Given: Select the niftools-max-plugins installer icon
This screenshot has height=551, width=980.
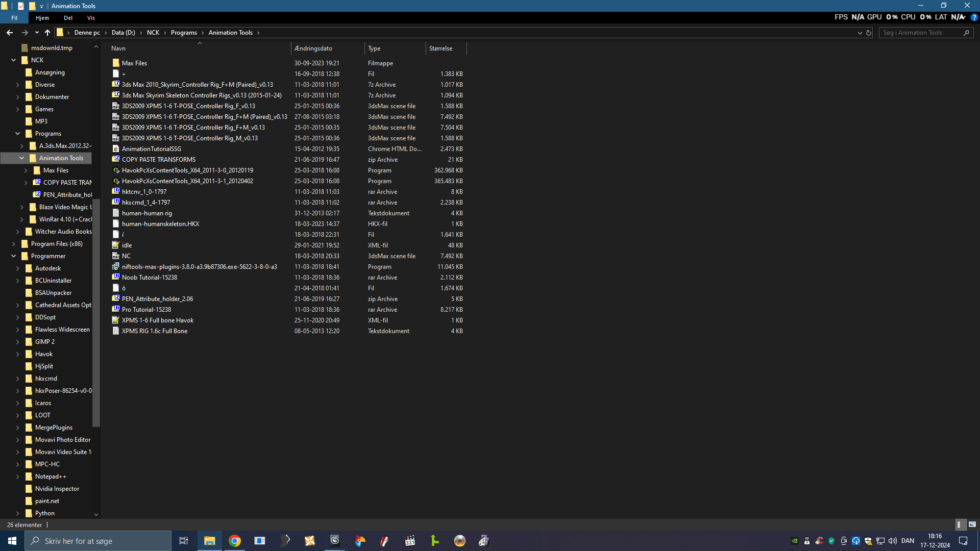Looking at the screenshot, I should click(x=116, y=267).
